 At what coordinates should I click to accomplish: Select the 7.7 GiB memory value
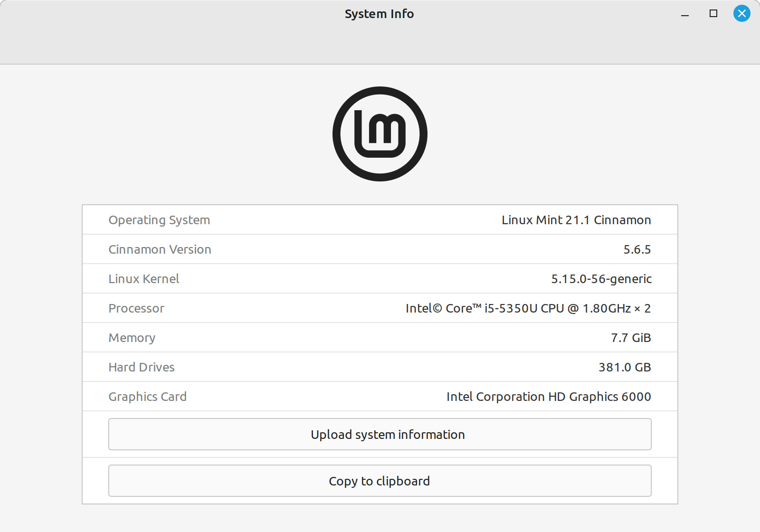pos(631,338)
